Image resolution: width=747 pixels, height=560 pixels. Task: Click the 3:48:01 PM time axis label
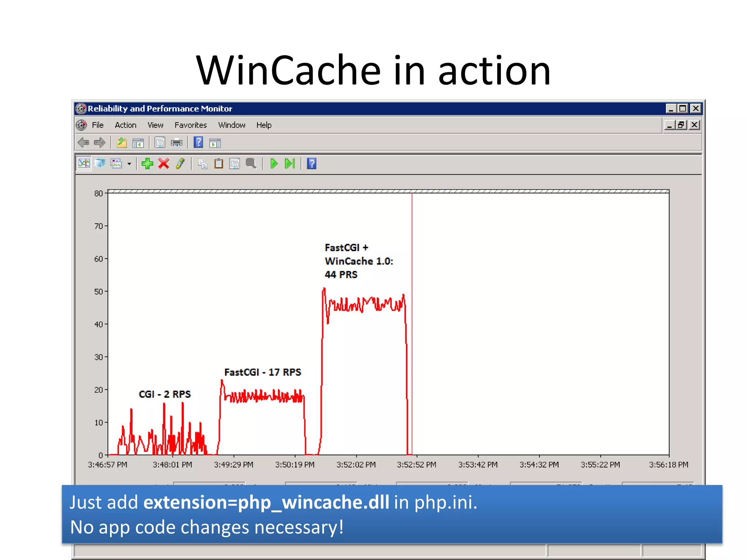tap(172, 465)
